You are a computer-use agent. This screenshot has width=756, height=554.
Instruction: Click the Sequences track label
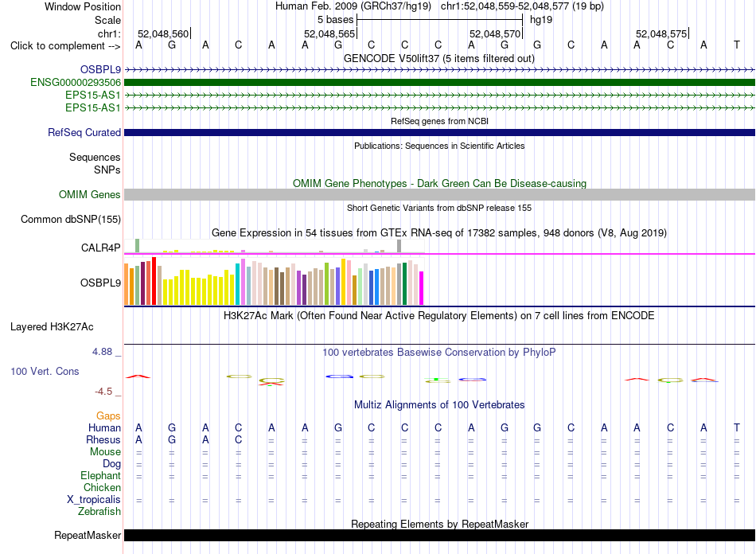[x=95, y=157]
